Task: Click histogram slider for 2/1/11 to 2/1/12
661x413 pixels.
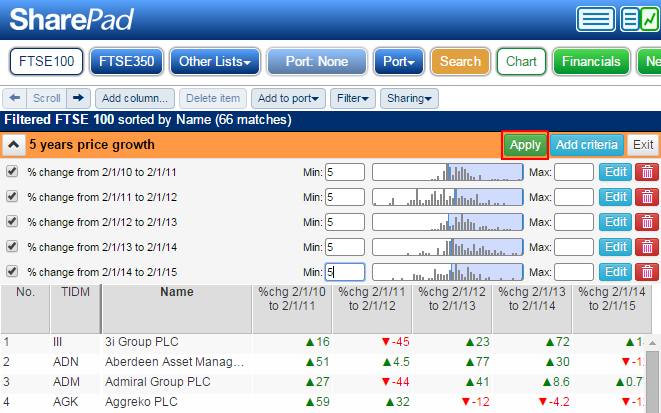Action: tap(448, 197)
